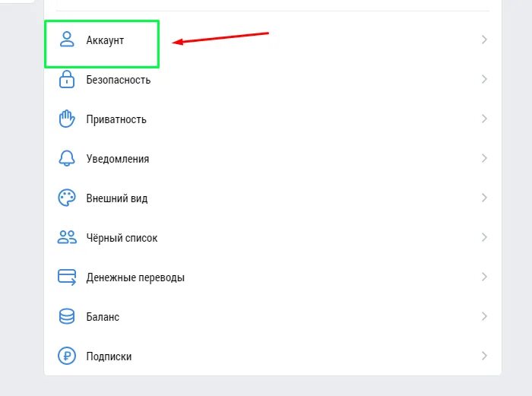Select Приватность in settings list
This screenshot has width=532, height=396.
coord(116,119)
